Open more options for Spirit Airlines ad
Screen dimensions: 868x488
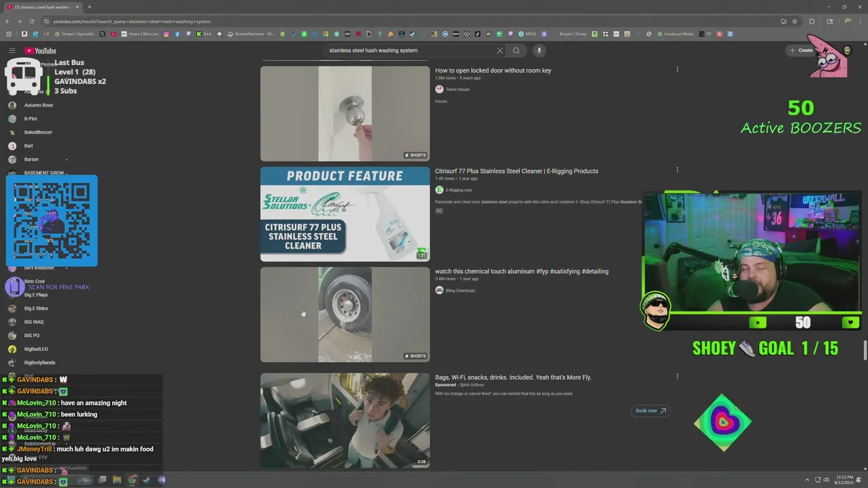(677, 376)
